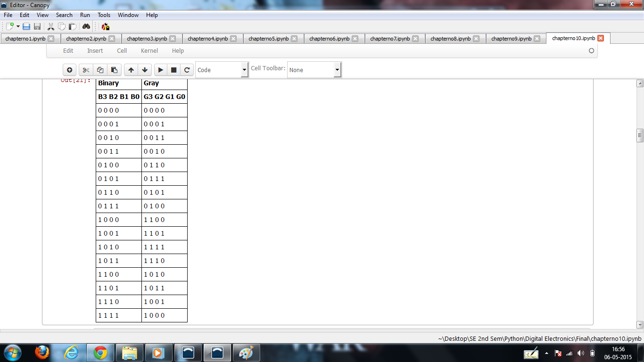Screen dimensions: 644x362
Task: Click the cut scissors icon in the top toolbar
Action: [x=50, y=26]
